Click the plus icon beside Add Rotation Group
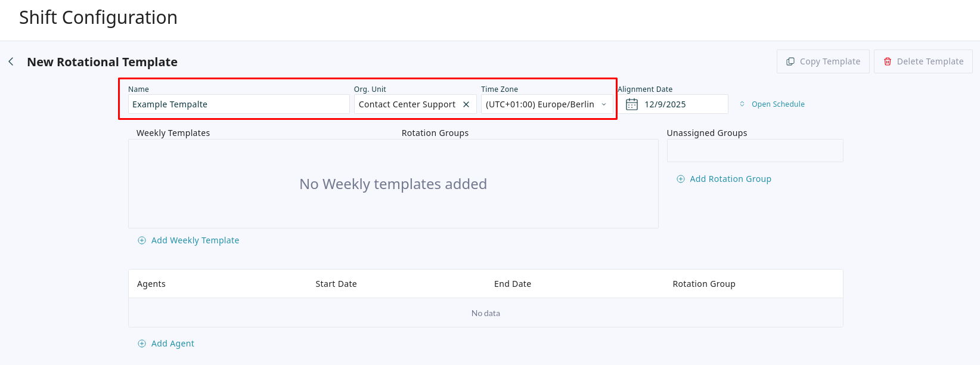The width and height of the screenshot is (980, 365). (681, 179)
